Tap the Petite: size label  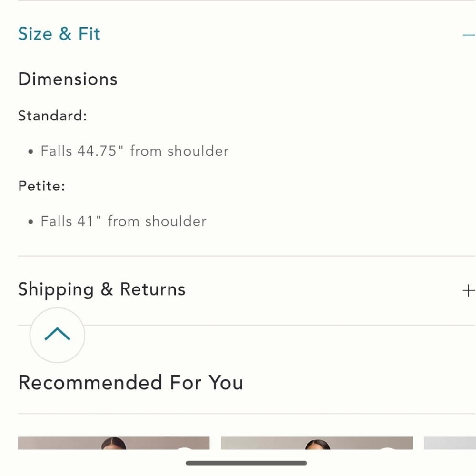[x=41, y=186]
